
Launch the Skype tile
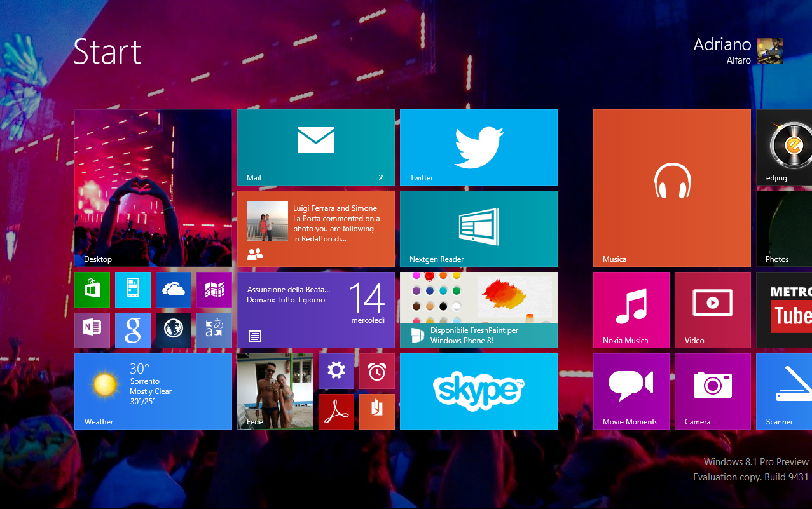[479, 391]
